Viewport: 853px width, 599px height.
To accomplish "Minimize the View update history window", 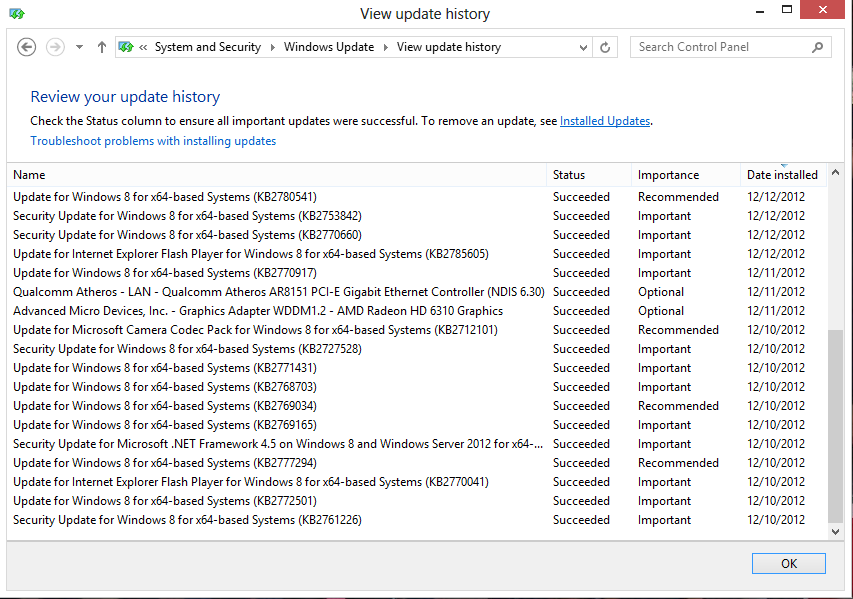I will click(x=760, y=10).
